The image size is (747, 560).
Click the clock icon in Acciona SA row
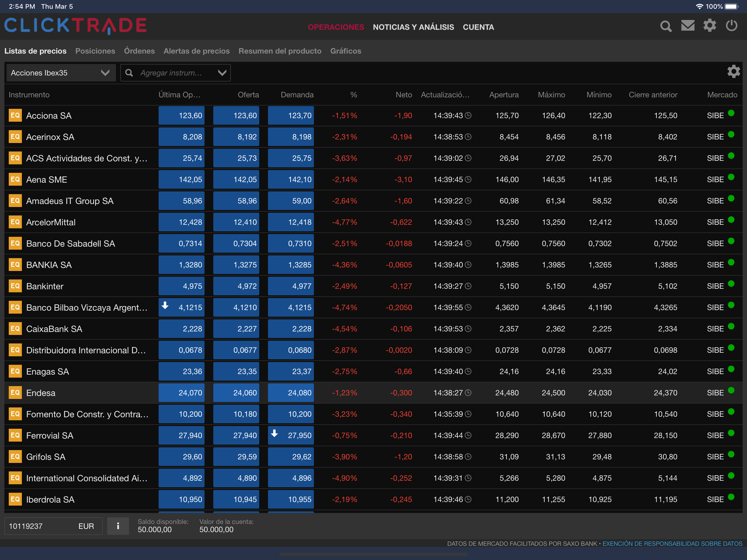(x=468, y=115)
